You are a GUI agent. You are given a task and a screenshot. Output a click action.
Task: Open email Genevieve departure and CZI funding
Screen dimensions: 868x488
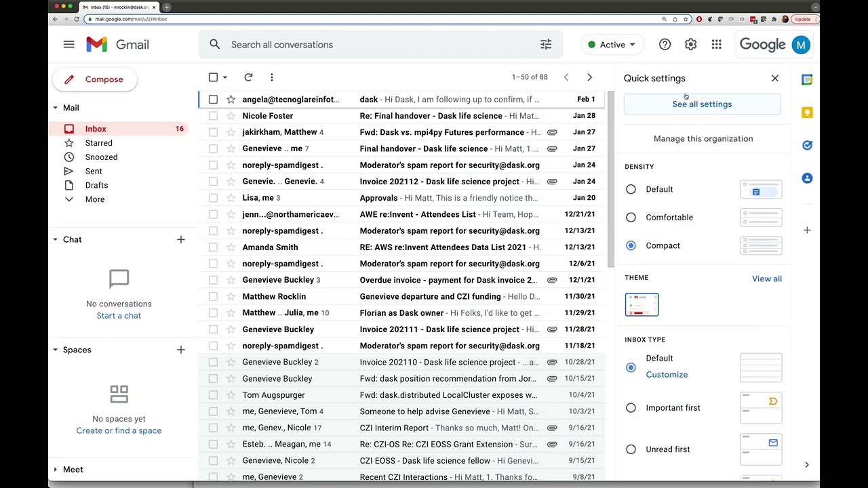(x=401, y=296)
